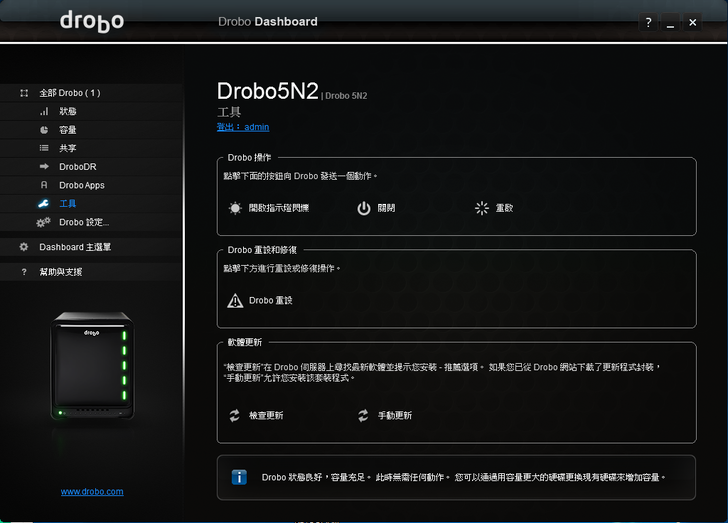
Task: Click the Drobo 5N2 device image
Action: [92, 366]
